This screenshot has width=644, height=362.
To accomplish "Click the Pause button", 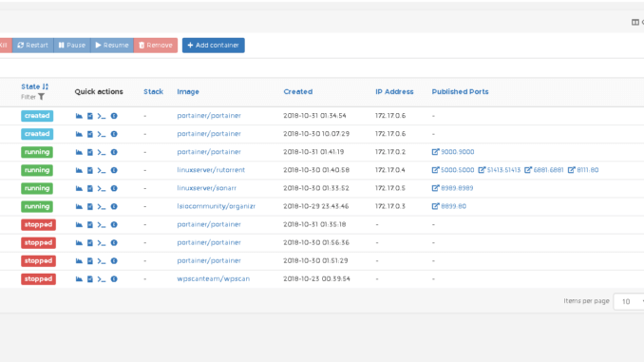I will pyautogui.click(x=72, y=46).
